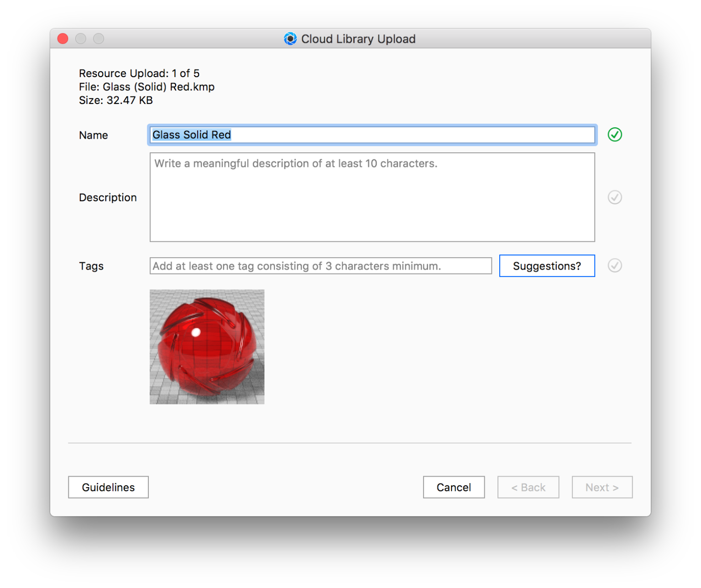Screen dimensions: 701x588
Task: Open tag Suggestions
Action: coord(547,265)
